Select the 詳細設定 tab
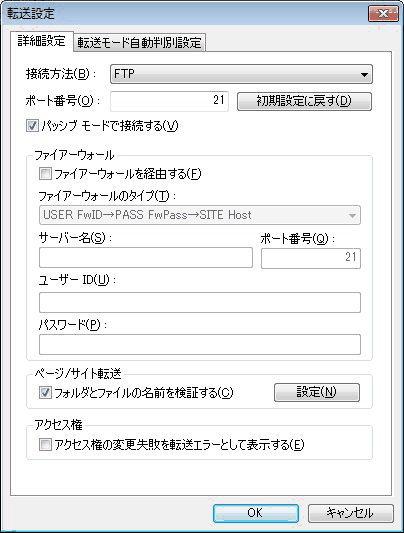This screenshot has width=404, height=533. click(x=41, y=41)
